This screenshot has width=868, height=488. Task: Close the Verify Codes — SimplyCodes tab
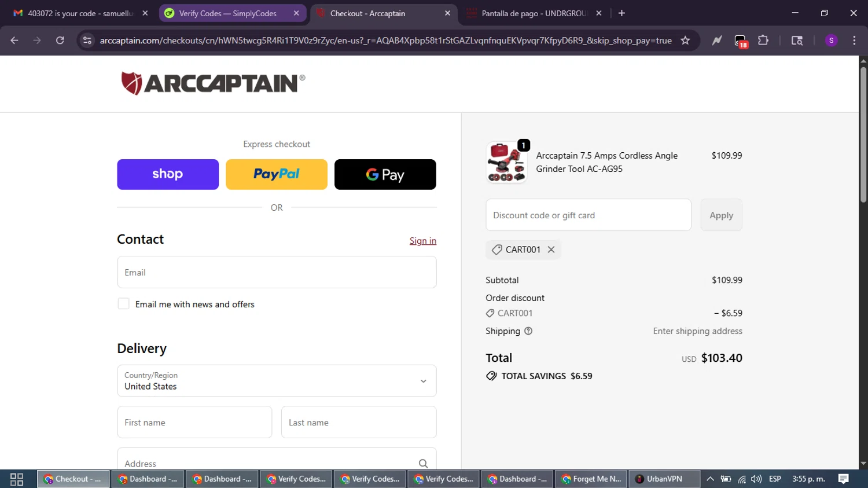click(296, 13)
